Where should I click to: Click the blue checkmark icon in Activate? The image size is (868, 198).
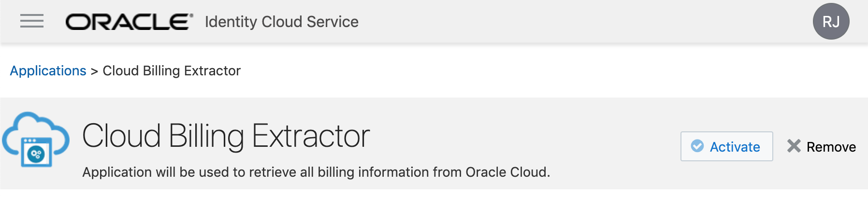pyautogui.click(x=697, y=146)
